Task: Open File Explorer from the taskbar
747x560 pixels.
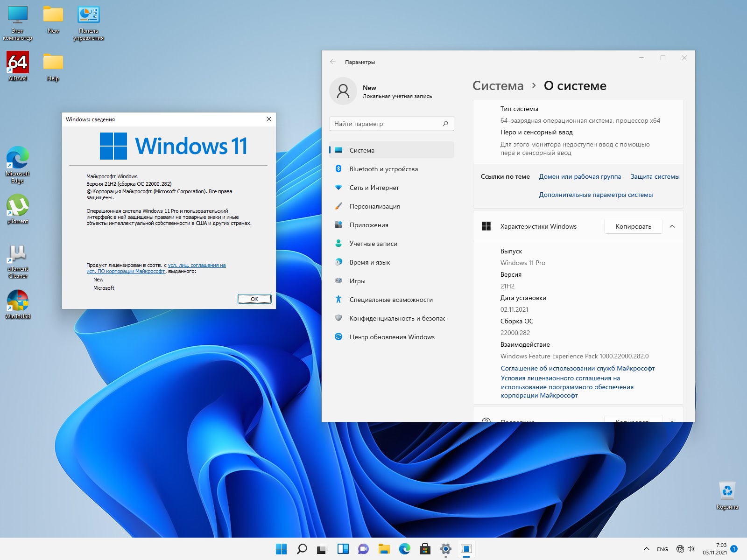Action: coord(384,549)
